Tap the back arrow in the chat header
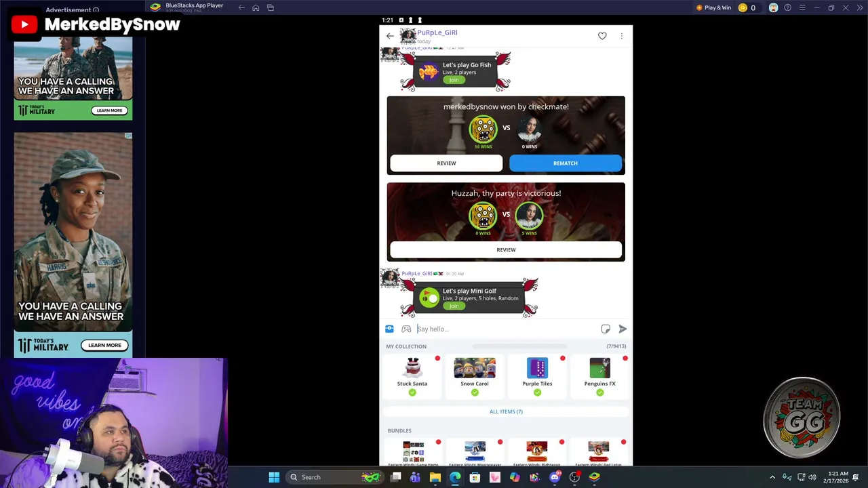 tap(390, 36)
